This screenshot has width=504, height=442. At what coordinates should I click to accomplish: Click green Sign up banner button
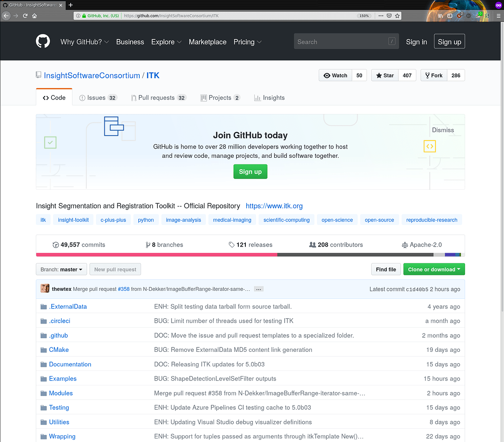click(x=250, y=171)
